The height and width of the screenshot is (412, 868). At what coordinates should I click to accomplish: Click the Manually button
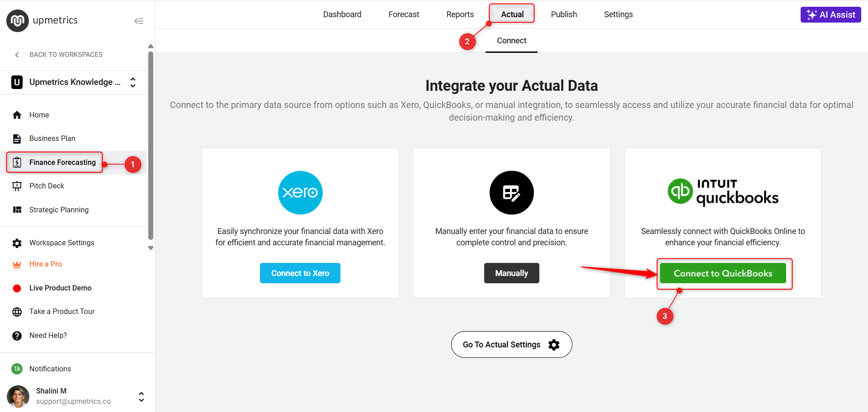512,273
